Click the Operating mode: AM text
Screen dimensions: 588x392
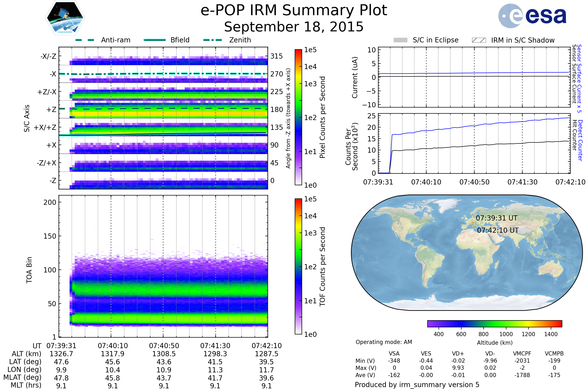point(383,342)
